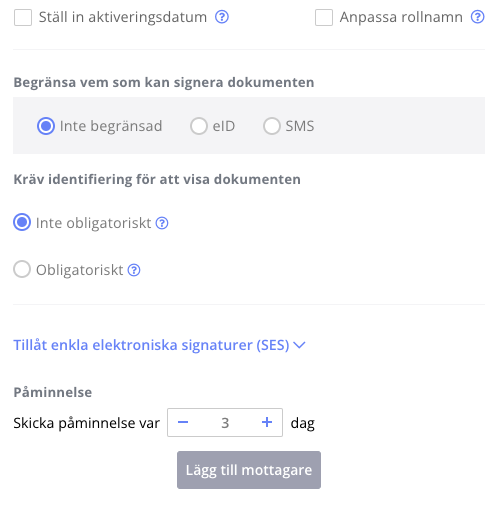
Task: Enable Ställ in aktiveringsdatum checkbox
Action: pyautogui.click(x=23, y=17)
